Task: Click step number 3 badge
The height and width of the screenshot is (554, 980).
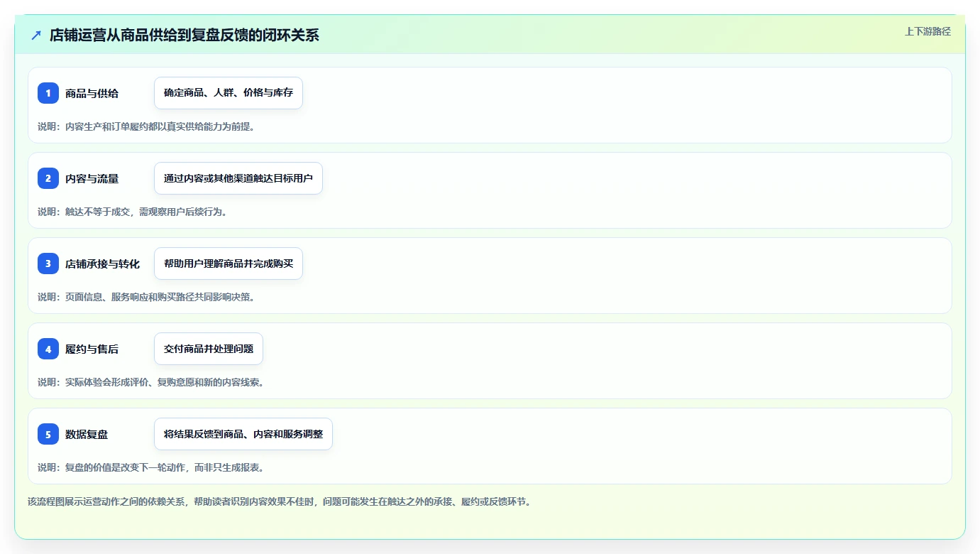Action: pos(48,264)
